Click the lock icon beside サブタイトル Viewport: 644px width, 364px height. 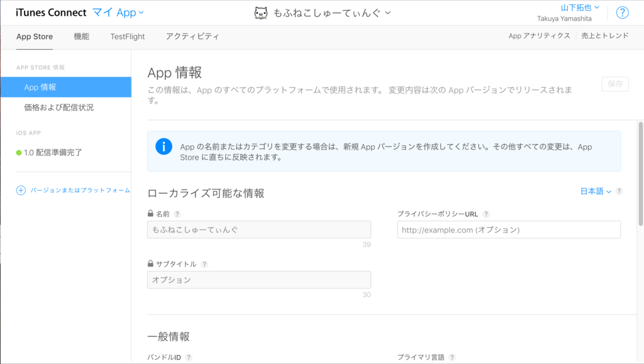(150, 263)
